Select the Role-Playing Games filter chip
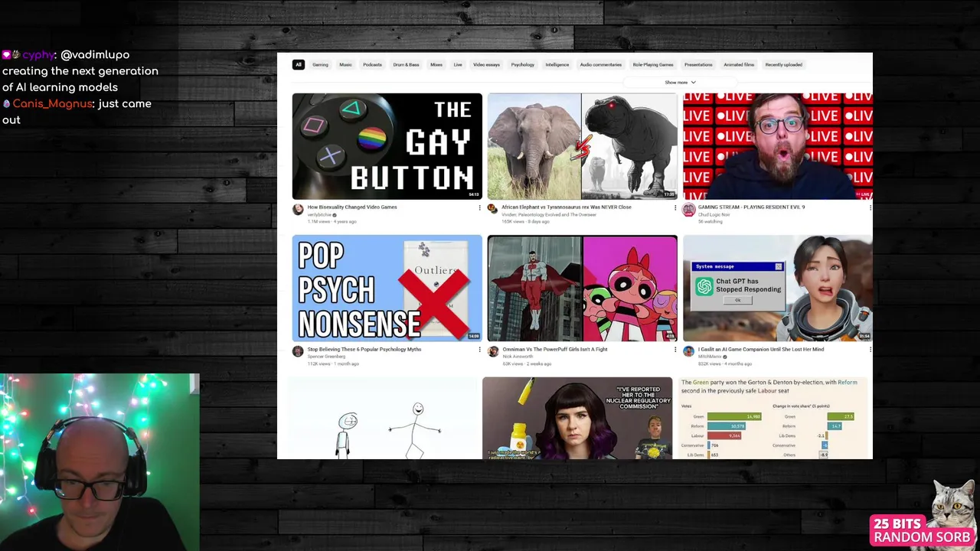Screen dimensions: 980x551 pyautogui.click(x=653, y=64)
